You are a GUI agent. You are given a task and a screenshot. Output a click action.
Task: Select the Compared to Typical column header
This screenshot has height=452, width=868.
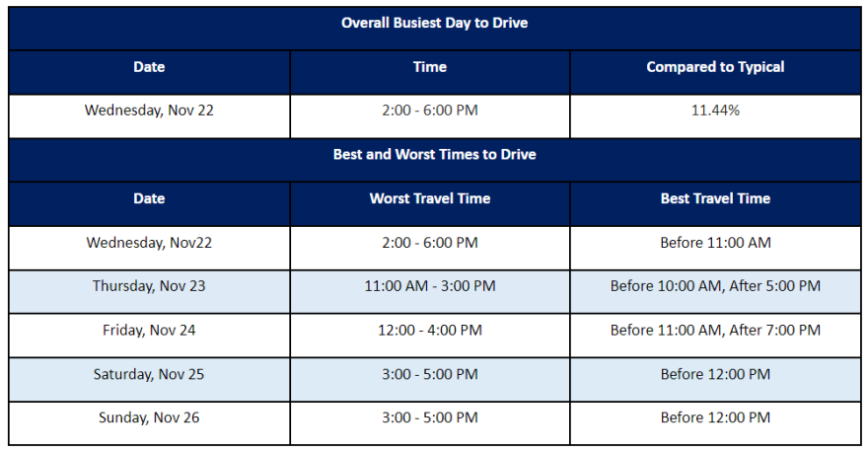pos(715,67)
